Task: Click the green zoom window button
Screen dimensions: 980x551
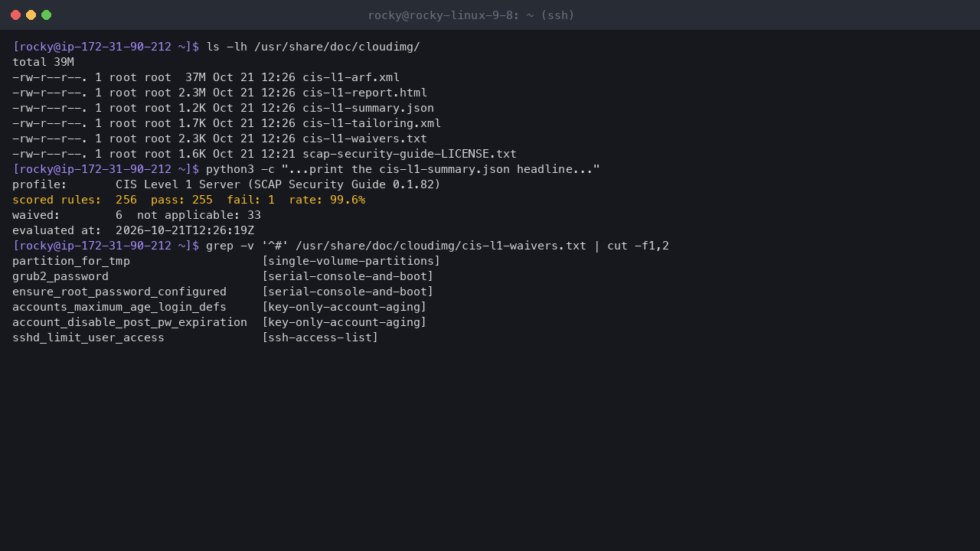Action: point(46,15)
